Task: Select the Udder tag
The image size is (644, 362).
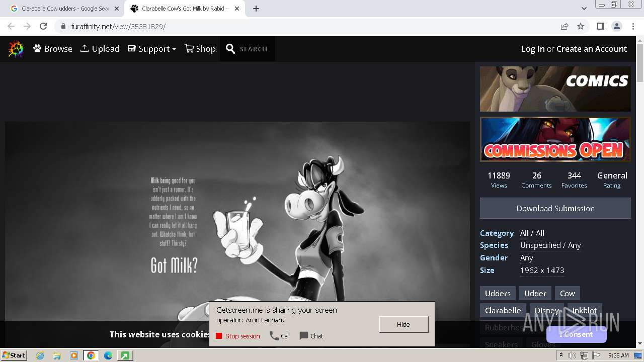Action: click(x=535, y=293)
